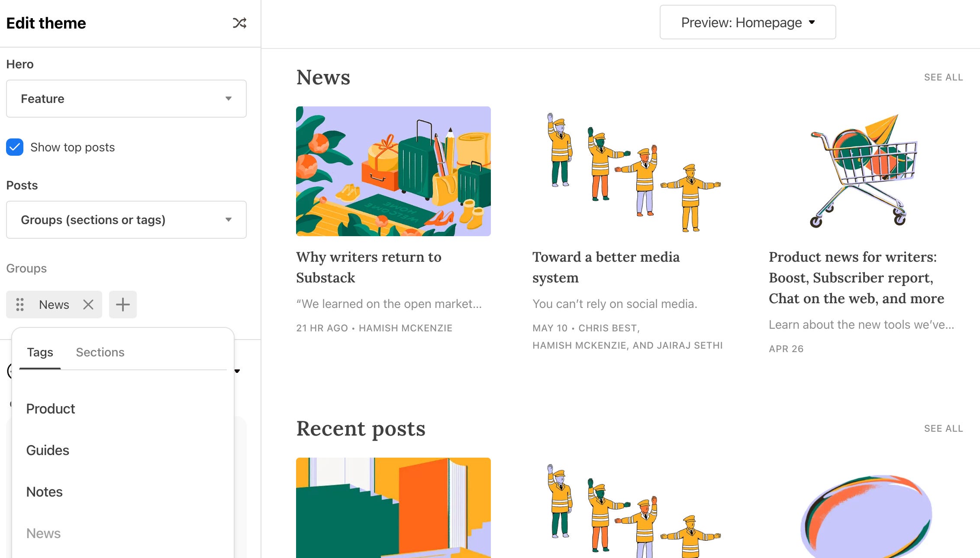
Task: Select the Tags tab
Action: coord(40,352)
